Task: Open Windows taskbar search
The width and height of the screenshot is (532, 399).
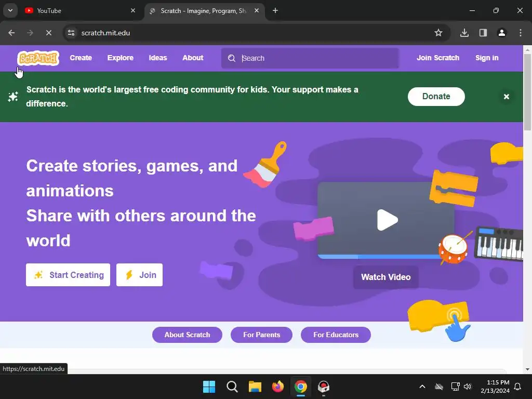Action: (x=232, y=387)
